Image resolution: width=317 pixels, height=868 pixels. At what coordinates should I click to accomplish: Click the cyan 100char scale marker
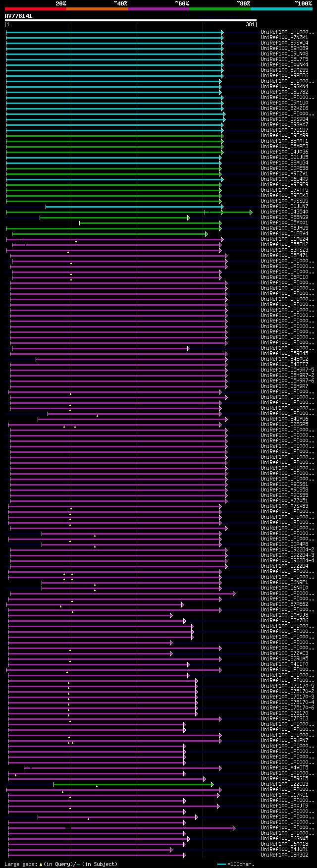(221, 864)
